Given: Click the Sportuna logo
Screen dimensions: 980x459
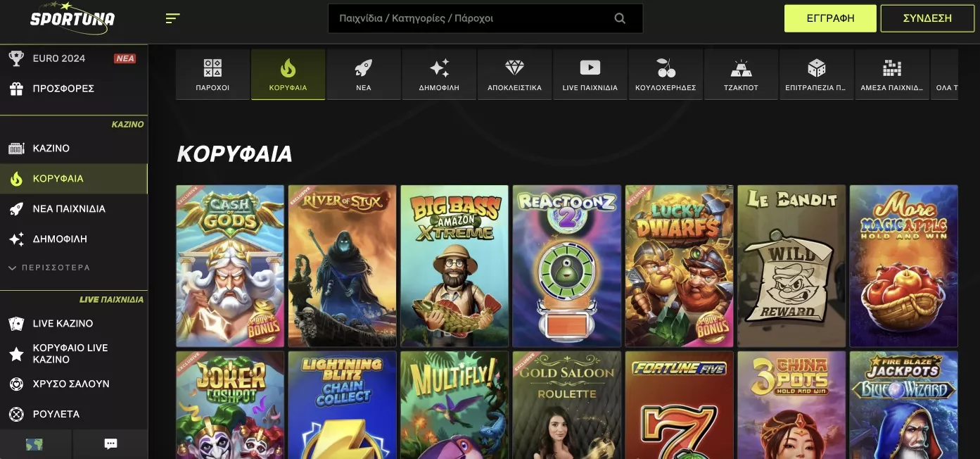Looking at the screenshot, I should tap(72, 18).
